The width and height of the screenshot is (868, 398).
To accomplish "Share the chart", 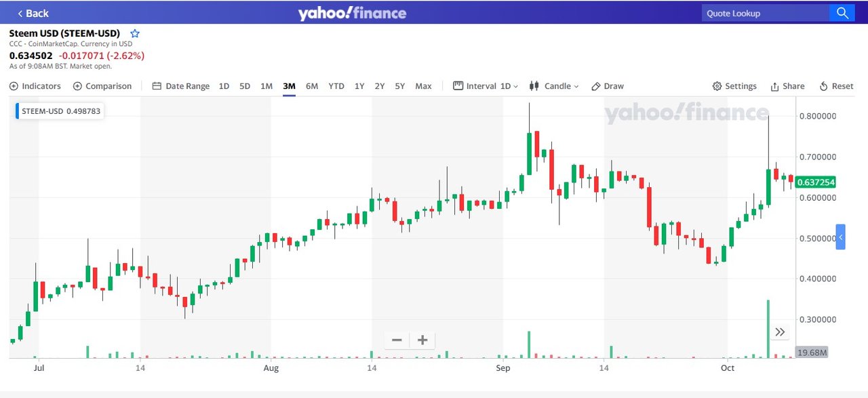I will pos(787,86).
